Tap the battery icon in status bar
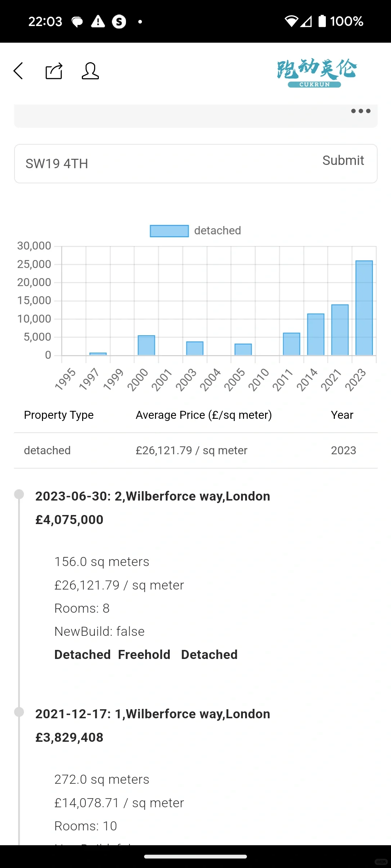This screenshot has height=868, width=391. (322, 21)
